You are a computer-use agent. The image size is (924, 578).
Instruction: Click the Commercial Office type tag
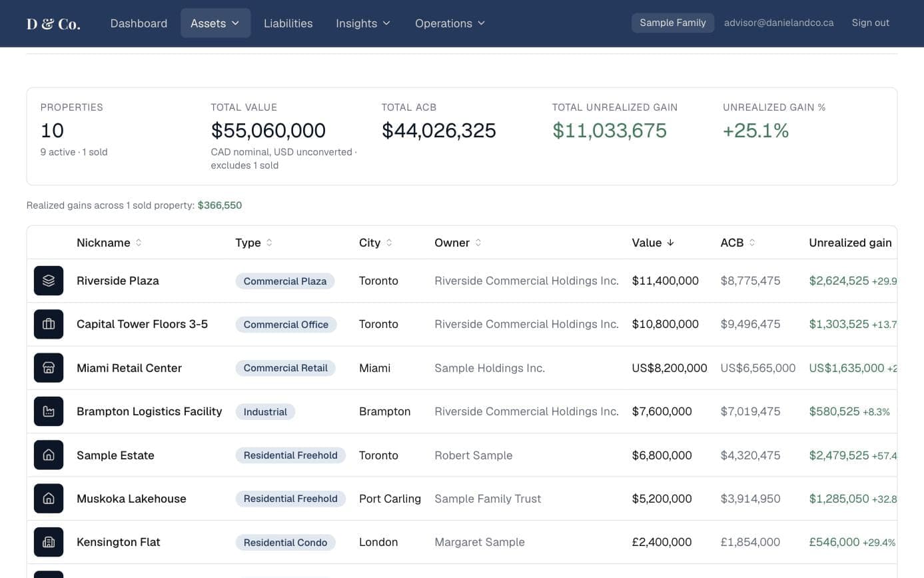286,325
